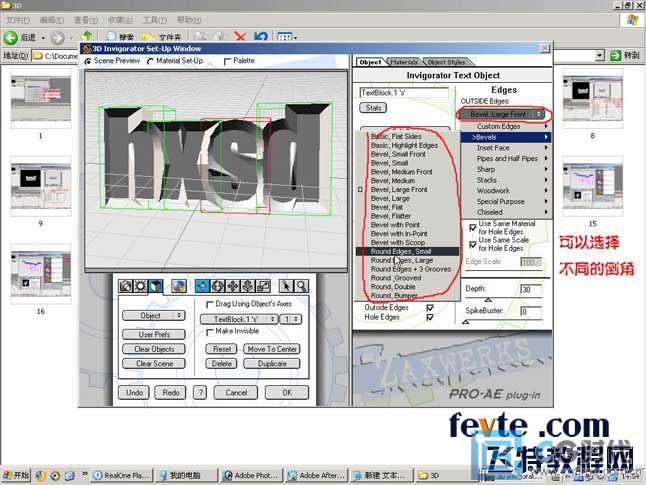
Task: Open the materials sphere icon
Action: click(x=178, y=286)
